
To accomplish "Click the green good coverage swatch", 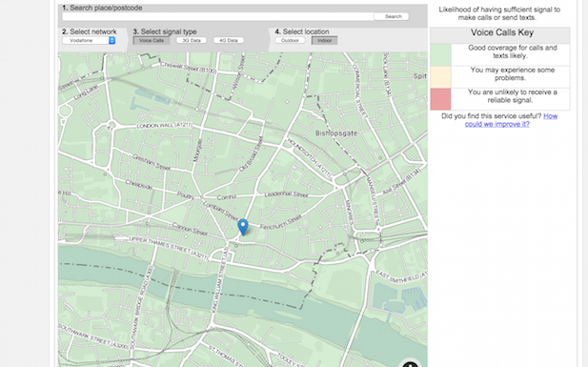I will coord(440,54).
